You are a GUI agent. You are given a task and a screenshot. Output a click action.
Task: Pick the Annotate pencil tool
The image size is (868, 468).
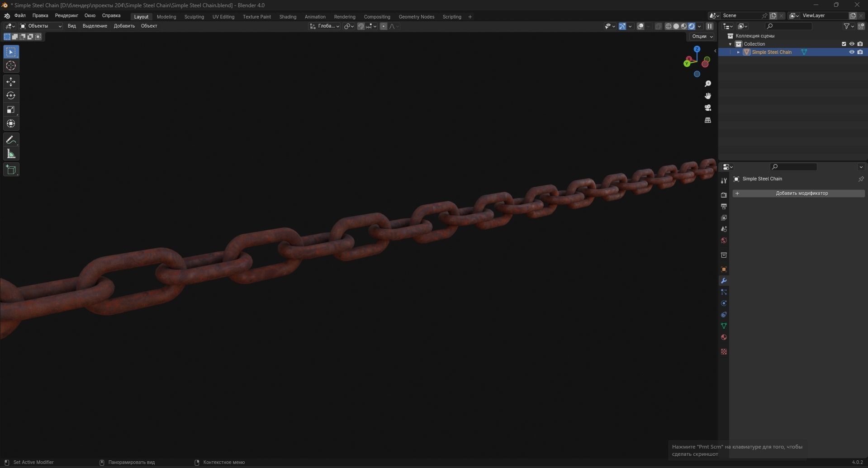click(x=11, y=140)
